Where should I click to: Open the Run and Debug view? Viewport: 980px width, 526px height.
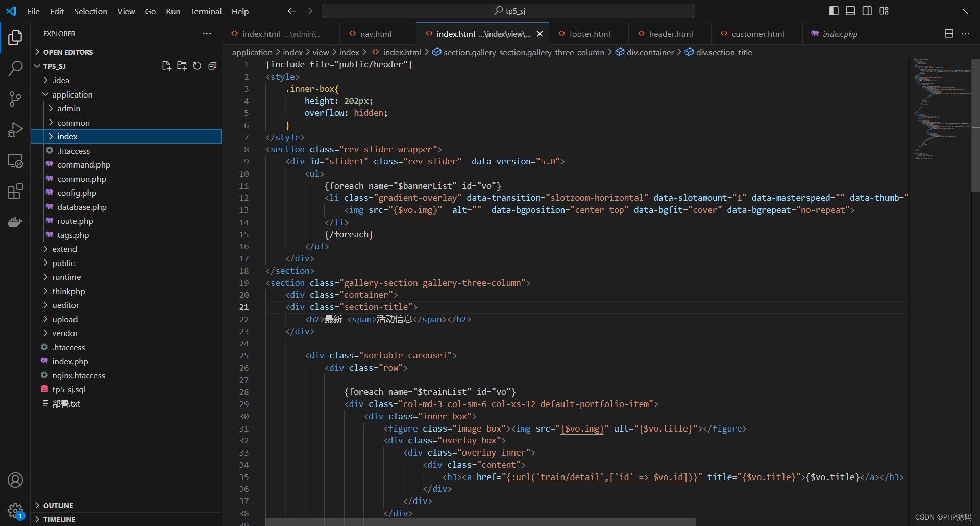15,130
